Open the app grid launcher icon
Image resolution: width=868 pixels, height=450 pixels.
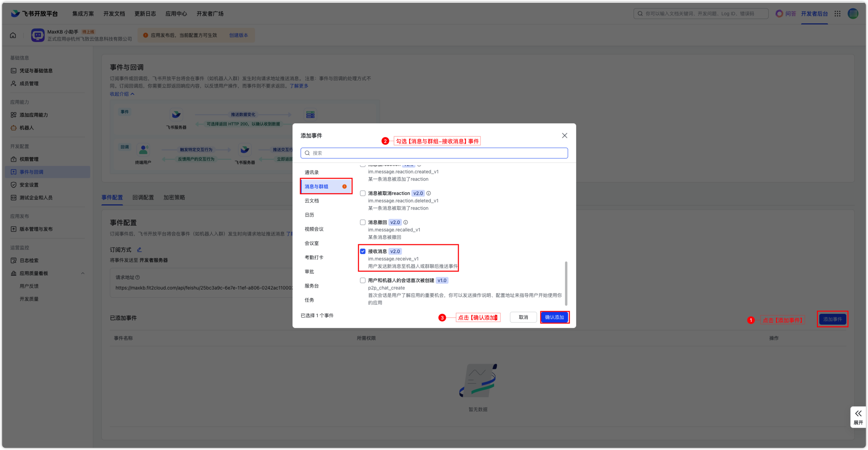click(x=837, y=14)
